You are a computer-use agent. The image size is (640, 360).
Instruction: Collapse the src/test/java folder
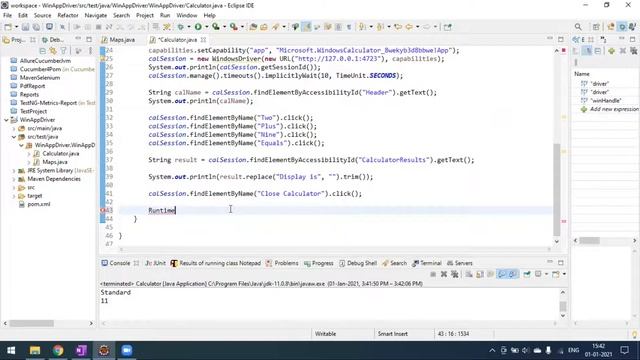14,137
